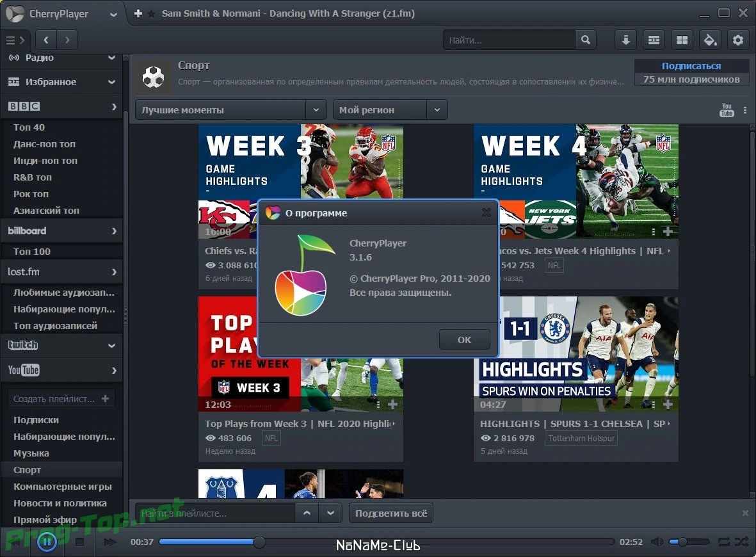756x557 pixels.
Task: Add Week 4 Jets video with plus
Action: 668,232
